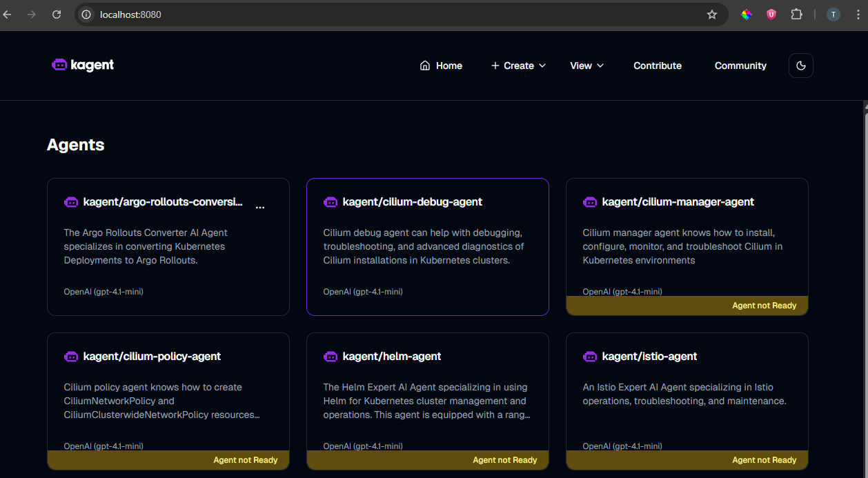Open the kagent/cilium-policy-agent title
868x478 pixels.
coord(152,357)
